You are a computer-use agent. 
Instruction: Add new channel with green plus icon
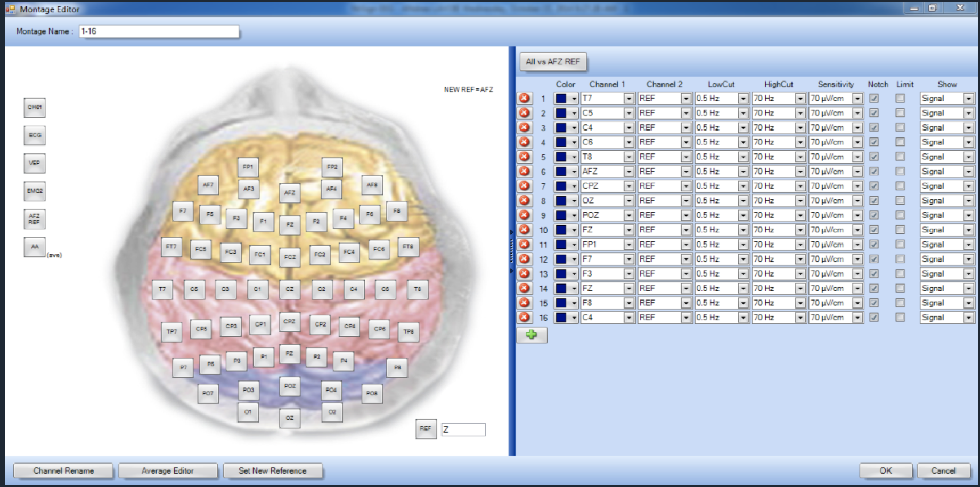pos(532,335)
